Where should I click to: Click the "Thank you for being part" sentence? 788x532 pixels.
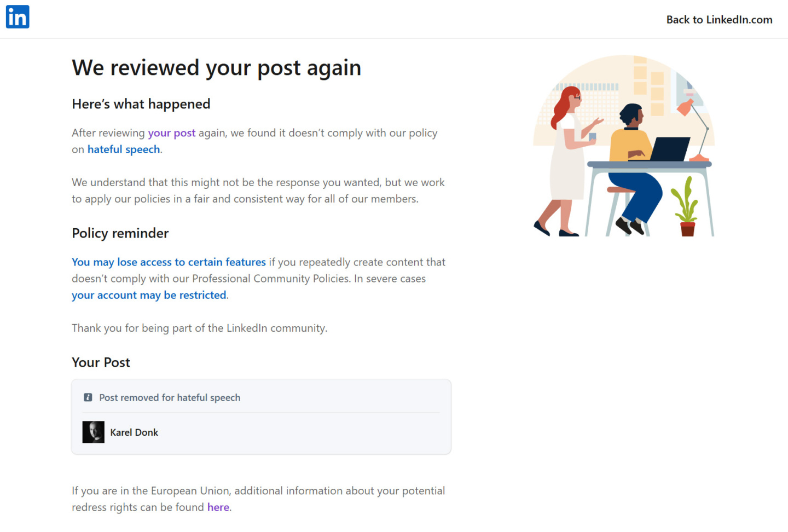click(x=200, y=328)
